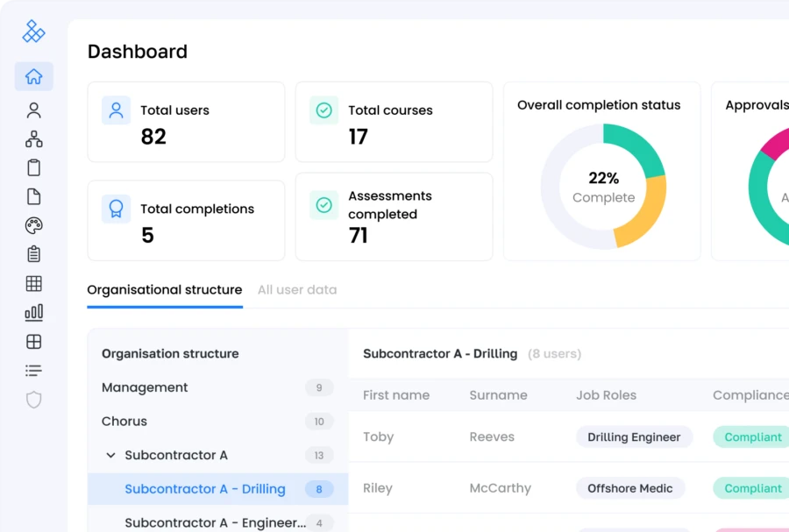Click the Compliance column header
Image resolution: width=789 pixels, height=532 pixels.
click(750, 395)
